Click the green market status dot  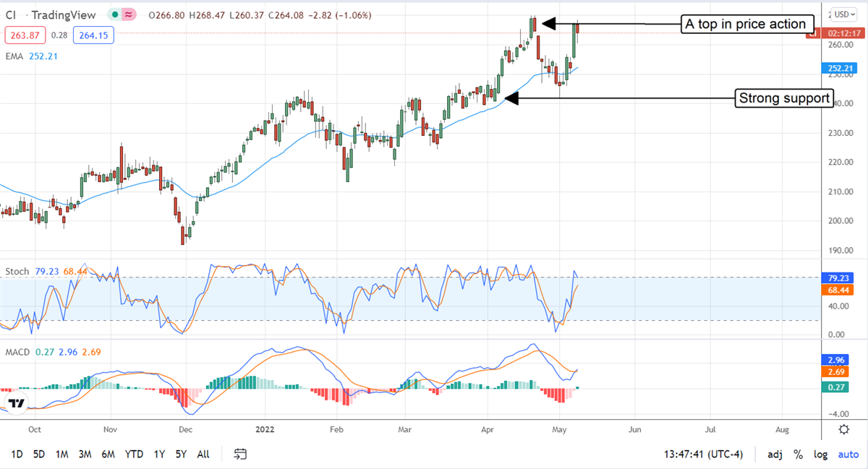[x=115, y=14]
